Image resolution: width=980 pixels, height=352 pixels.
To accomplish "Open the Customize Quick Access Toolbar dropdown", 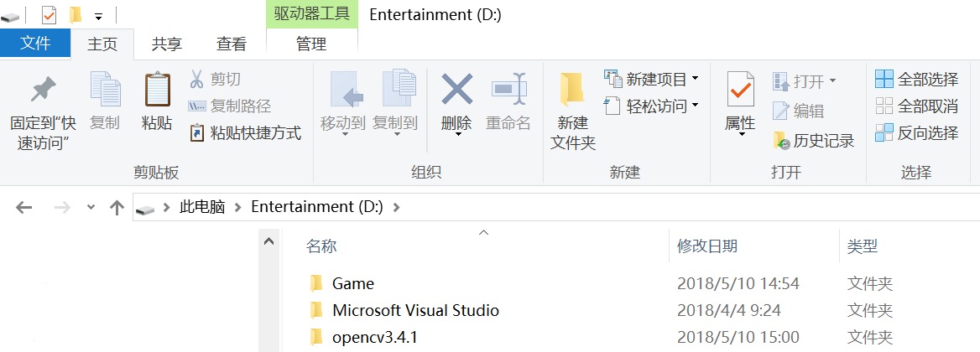I will click(98, 16).
